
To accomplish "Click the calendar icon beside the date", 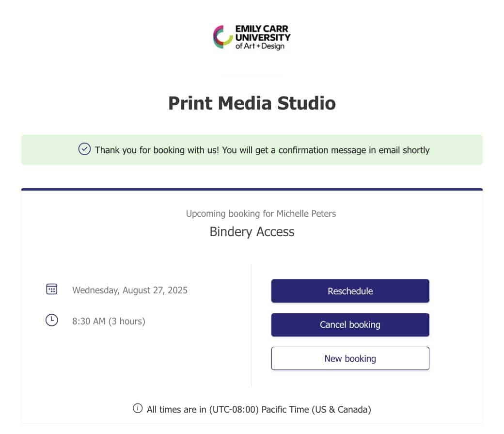I will [51, 289].
